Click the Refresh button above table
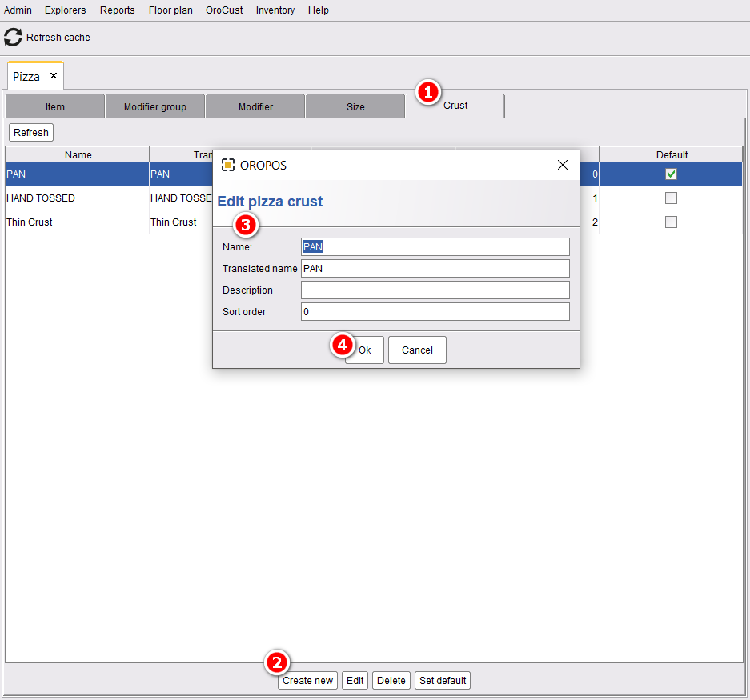 point(31,133)
